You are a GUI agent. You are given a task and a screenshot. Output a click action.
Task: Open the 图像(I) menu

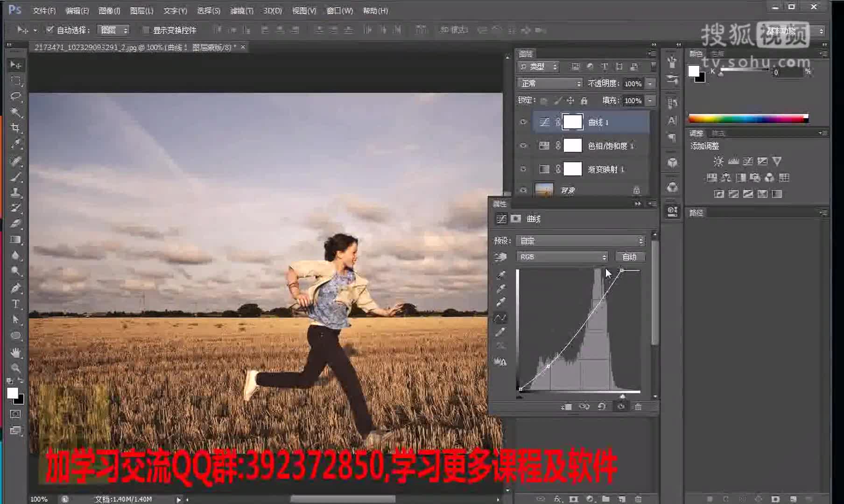point(109,11)
